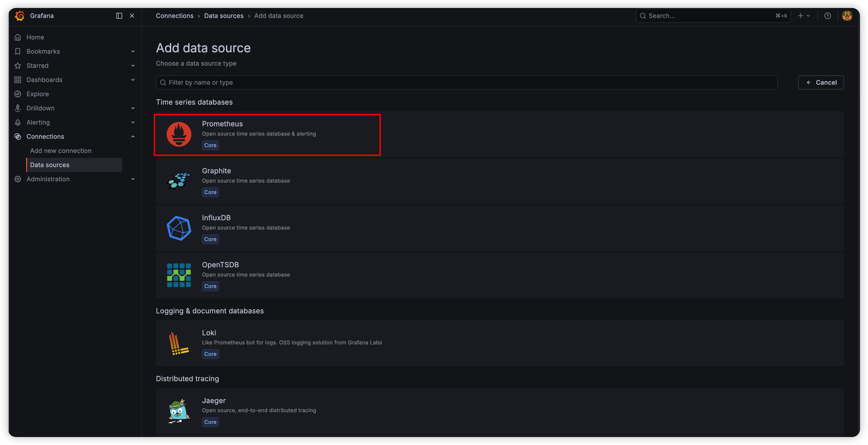Click the Cancel button
The image size is (868, 445).
(821, 83)
